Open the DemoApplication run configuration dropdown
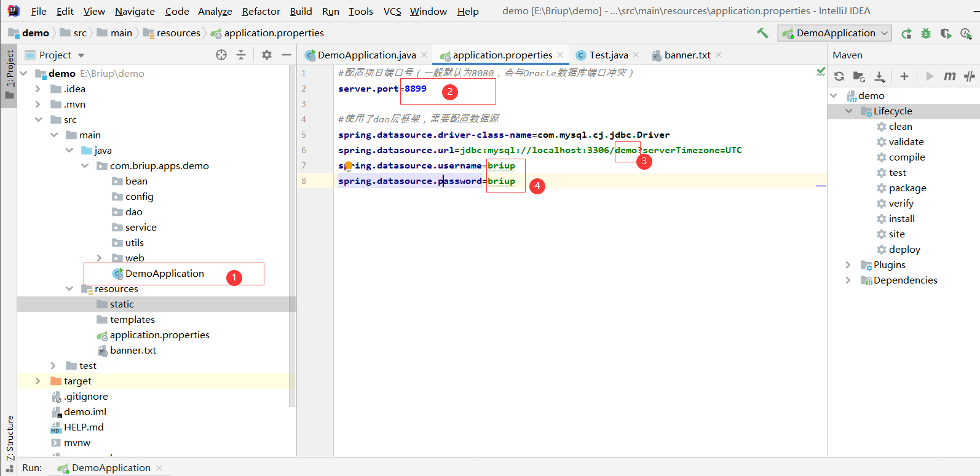This screenshot has width=980, height=476. pyautogui.click(x=836, y=33)
